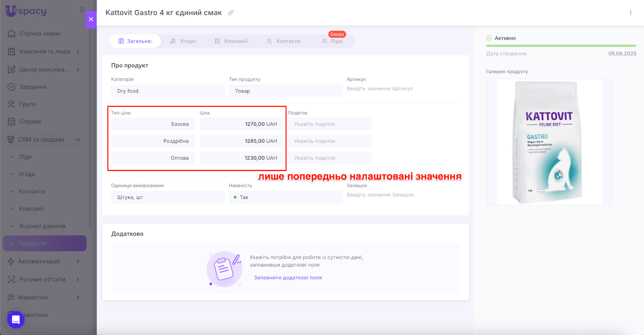Select tax for the Роздрібна price
Viewport: 644px width, 335px height.
tap(330, 141)
